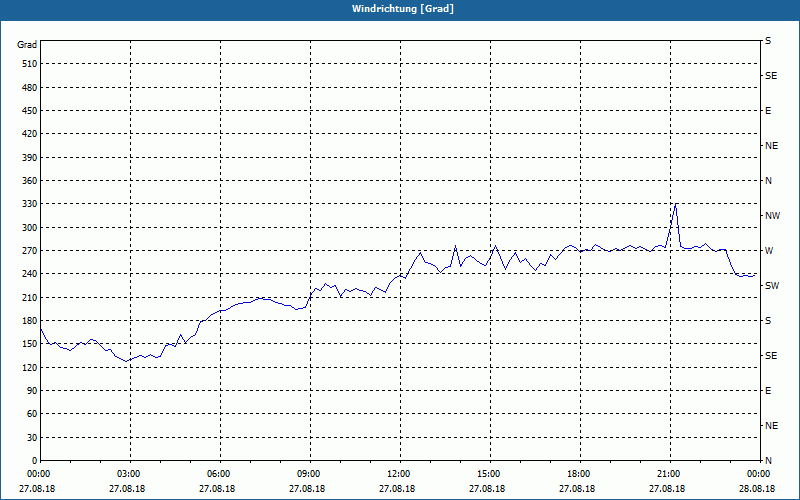
Task: Select the NE compass label between 30 and 60
Action: pos(771,426)
